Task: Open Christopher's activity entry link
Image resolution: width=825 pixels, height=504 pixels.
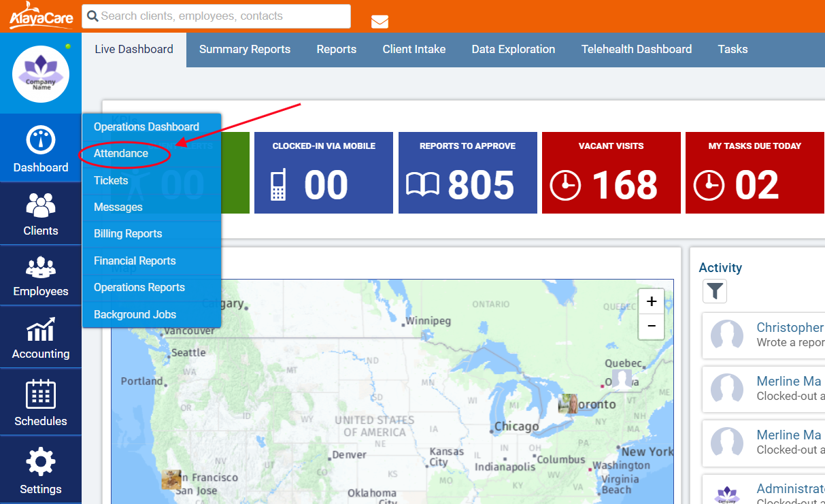Action: coord(790,328)
